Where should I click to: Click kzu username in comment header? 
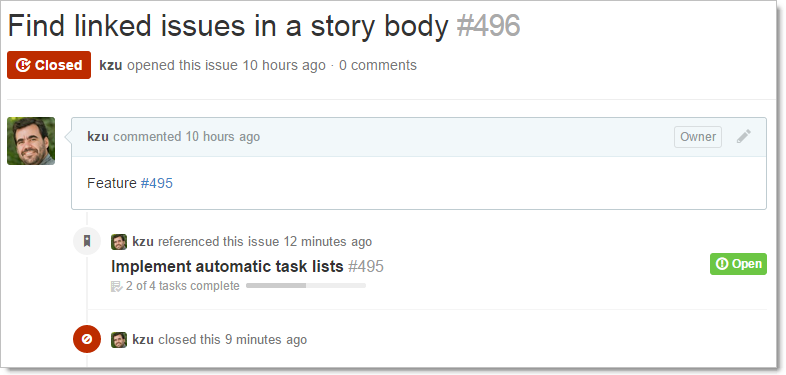click(98, 136)
